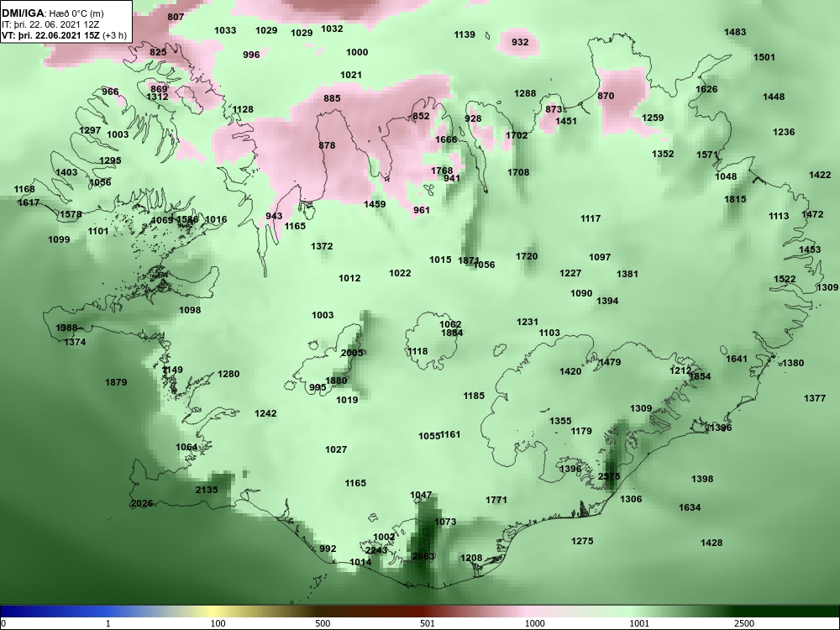
Task: Click the 1000 value label on the map
Action: coord(357,52)
